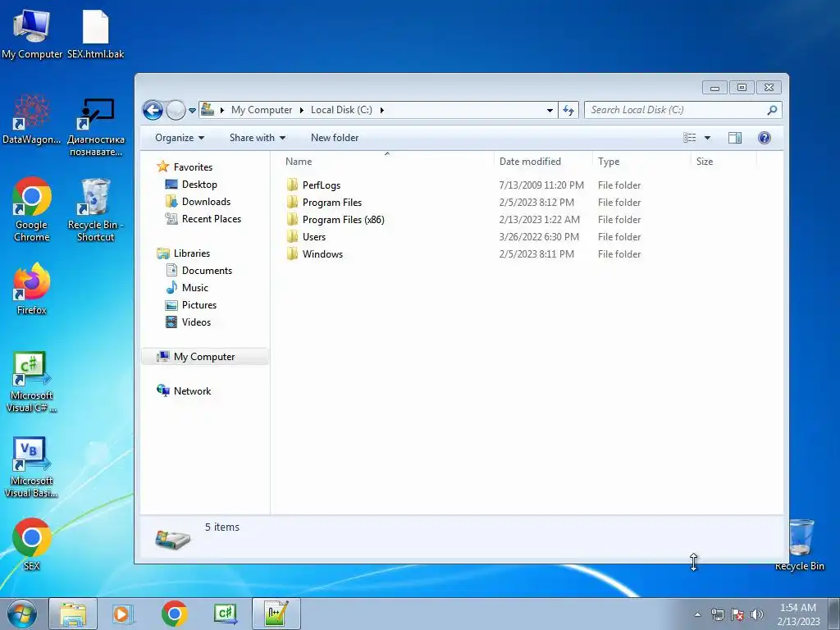This screenshot has width=840, height=630.
Task: Open the recent pages dropdown arrow
Action: tap(192, 111)
